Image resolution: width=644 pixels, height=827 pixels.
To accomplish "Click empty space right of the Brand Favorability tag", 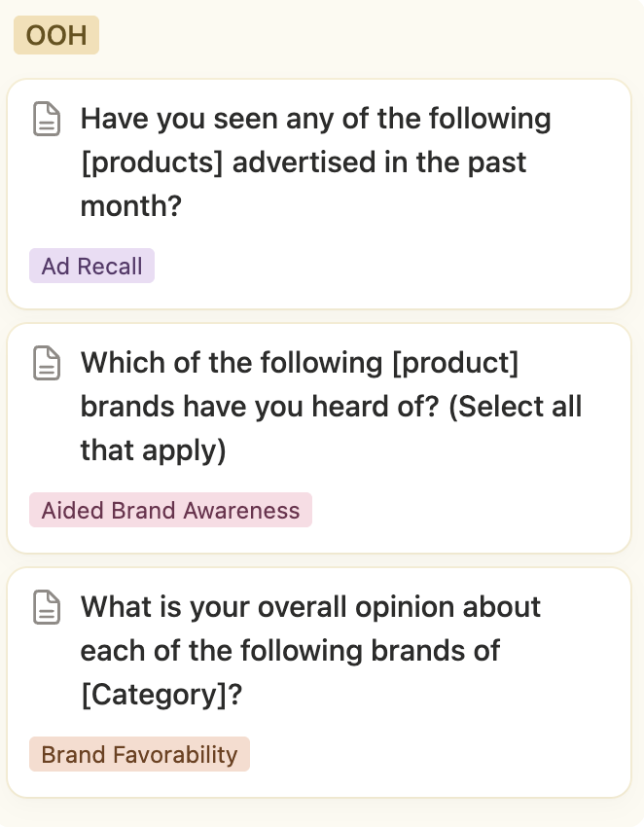I will (x=438, y=755).
